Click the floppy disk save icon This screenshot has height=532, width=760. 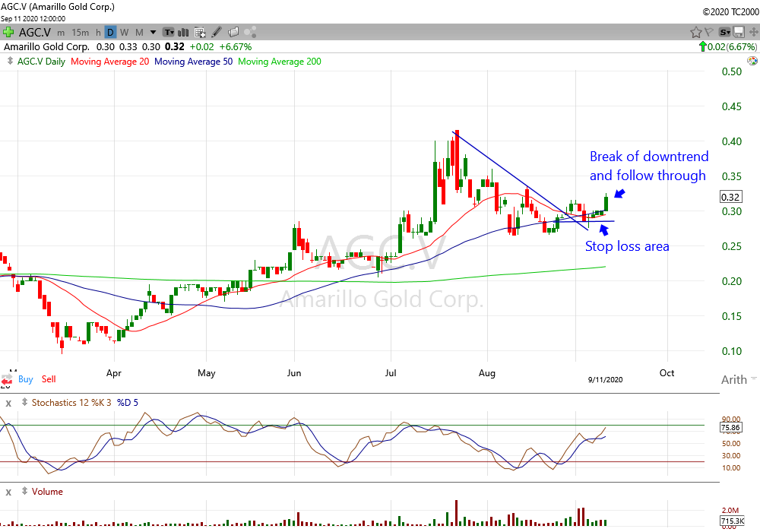click(x=739, y=33)
